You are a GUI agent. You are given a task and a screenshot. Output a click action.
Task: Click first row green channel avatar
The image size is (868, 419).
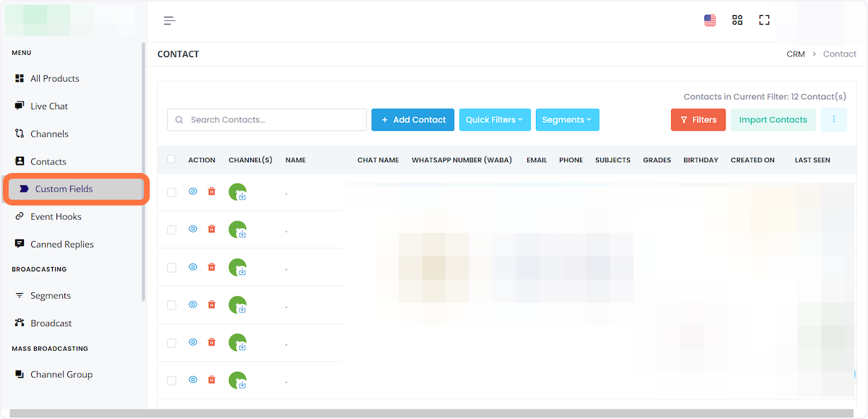(x=238, y=192)
